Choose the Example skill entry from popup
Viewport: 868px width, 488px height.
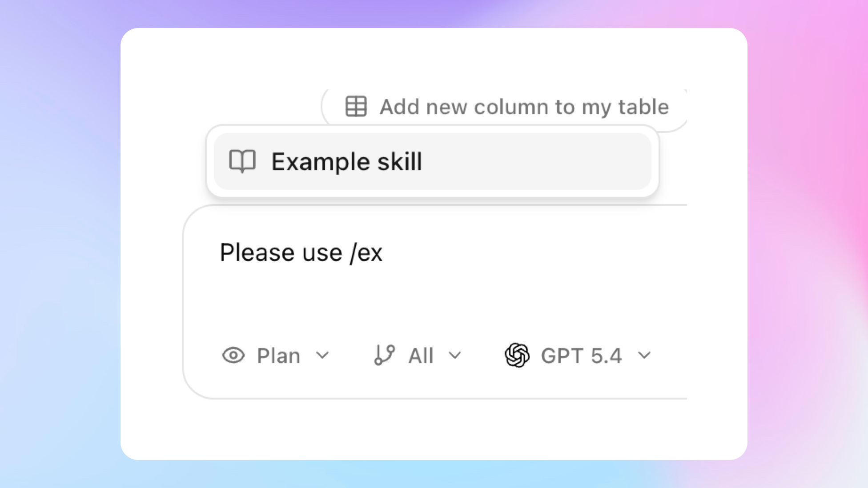(347, 161)
